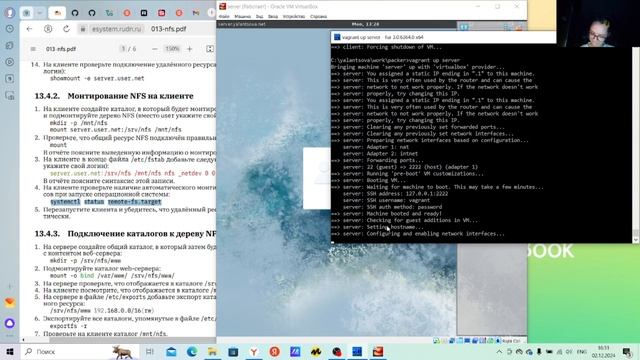
Task: Open the Input menu in VirtualBox window
Action: pyautogui.click(x=273, y=17)
